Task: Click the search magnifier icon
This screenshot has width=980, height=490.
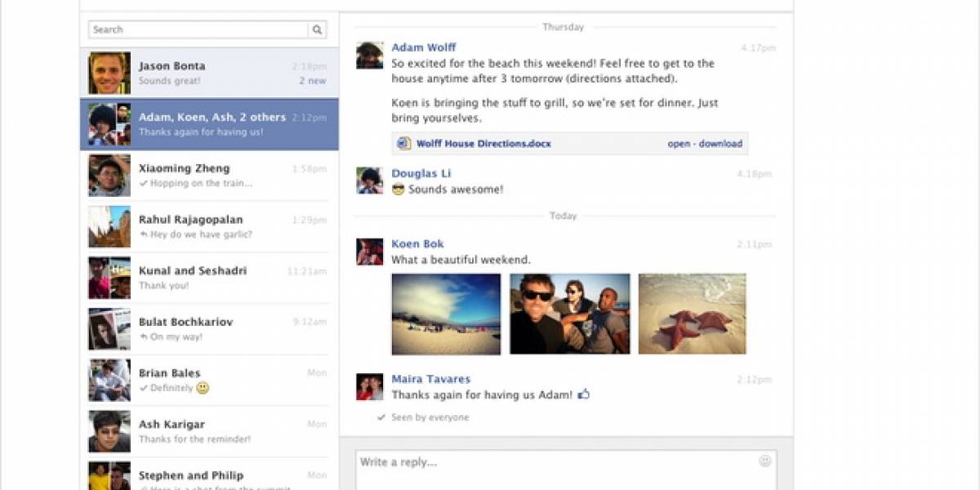Action: (317, 30)
